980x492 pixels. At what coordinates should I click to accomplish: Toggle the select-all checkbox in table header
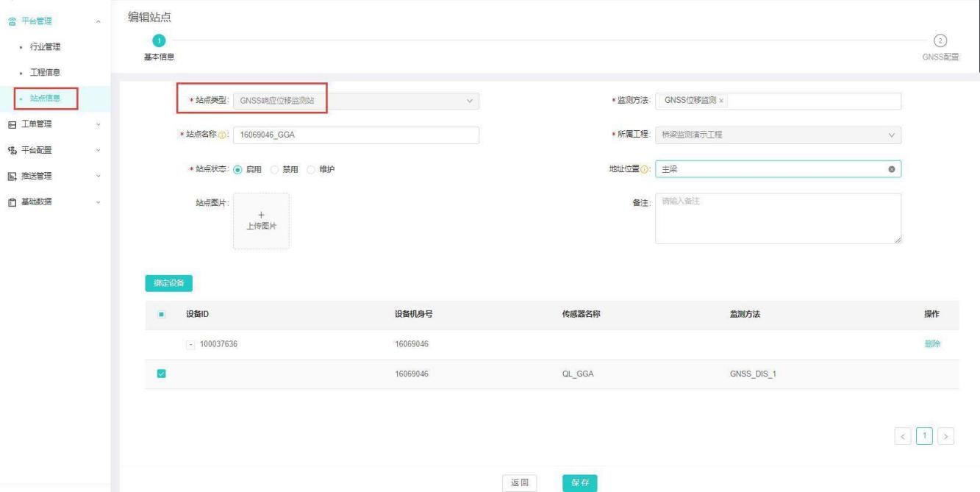pyautogui.click(x=162, y=315)
